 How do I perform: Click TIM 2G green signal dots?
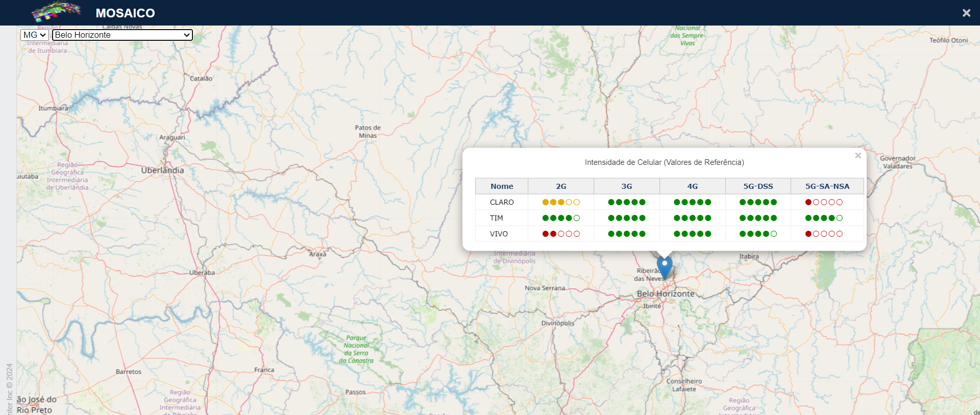click(x=561, y=218)
